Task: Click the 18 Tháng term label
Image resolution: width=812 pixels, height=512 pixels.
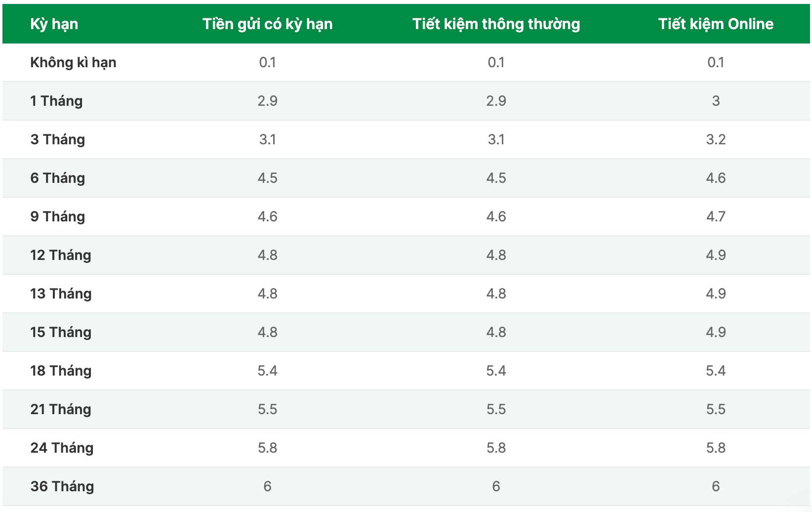Action: coord(61,371)
